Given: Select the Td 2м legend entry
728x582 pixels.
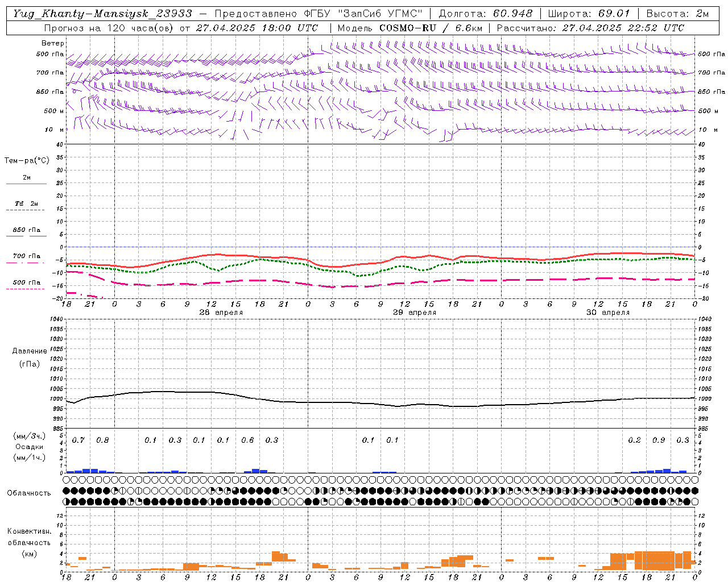Looking at the screenshot, I should (26, 203).
